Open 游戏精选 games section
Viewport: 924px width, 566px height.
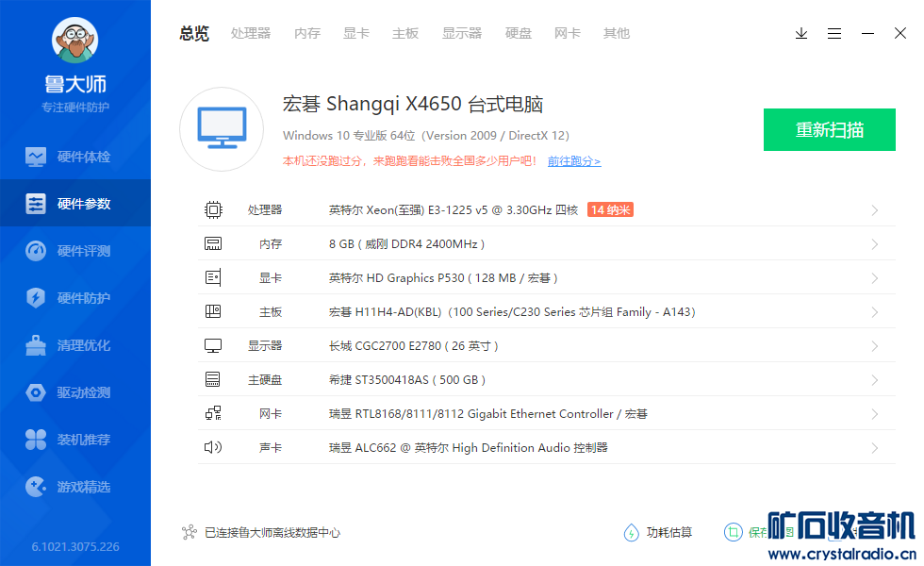(75, 487)
